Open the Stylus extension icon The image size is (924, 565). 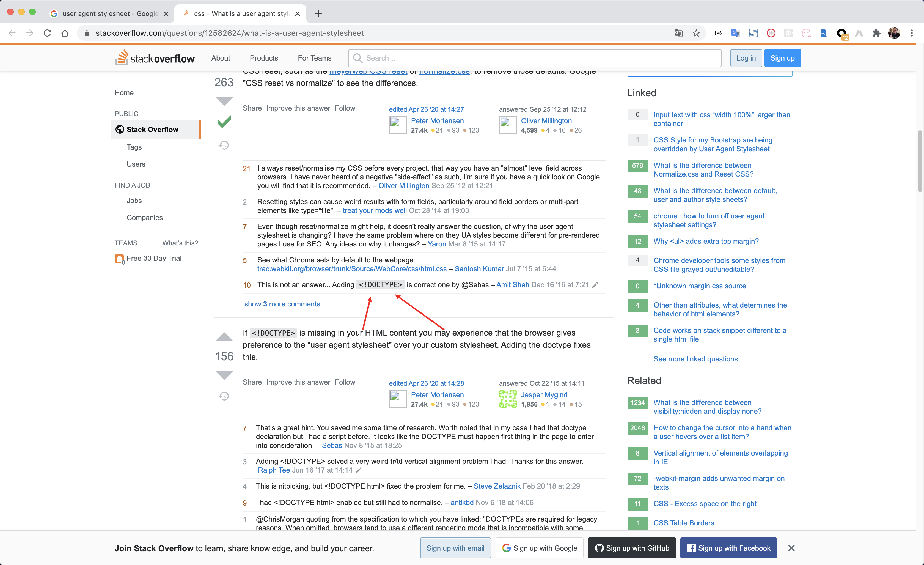754,33
